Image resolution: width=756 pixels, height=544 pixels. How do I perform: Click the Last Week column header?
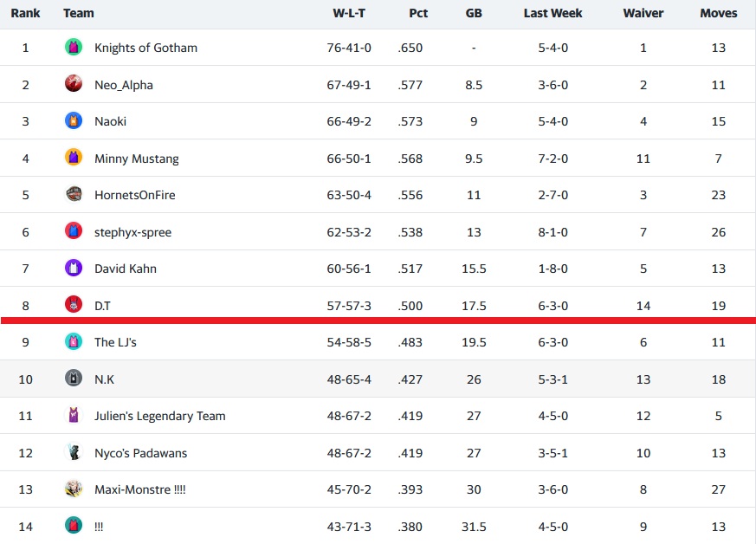[x=552, y=13]
